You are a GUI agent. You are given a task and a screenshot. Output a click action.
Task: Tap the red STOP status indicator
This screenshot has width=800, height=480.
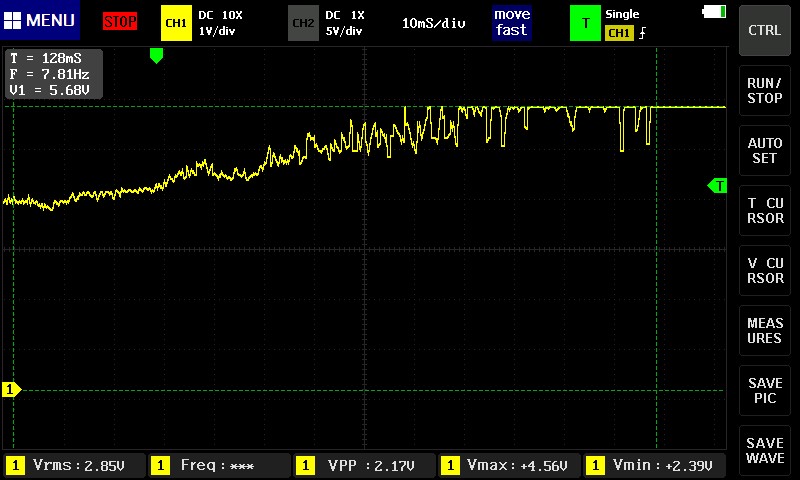pyautogui.click(x=120, y=21)
